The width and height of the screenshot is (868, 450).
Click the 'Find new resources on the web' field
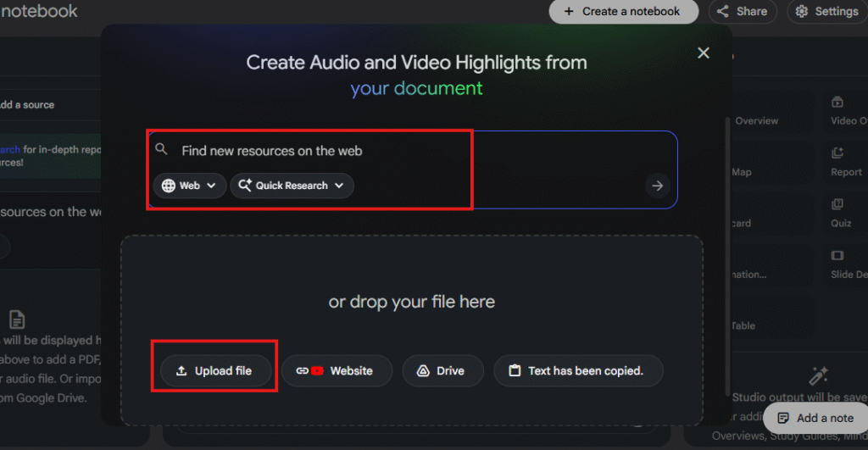pyautogui.click(x=272, y=151)
